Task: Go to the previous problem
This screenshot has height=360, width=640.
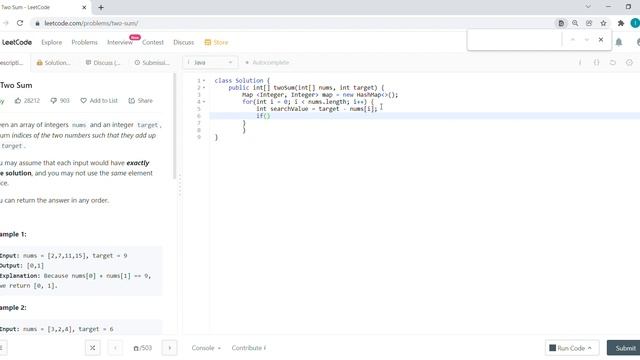Action: pos(115,348)
